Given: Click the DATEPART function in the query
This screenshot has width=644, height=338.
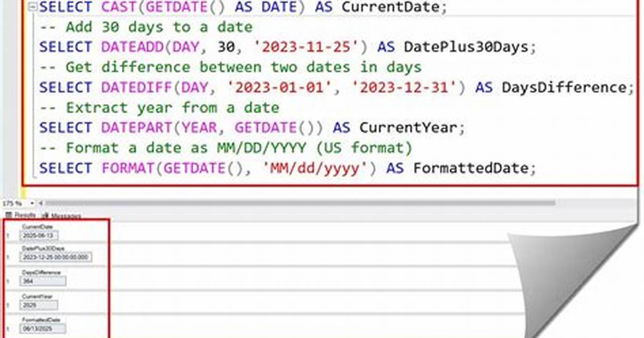Looking at the screenshot, I should [137, 128].
